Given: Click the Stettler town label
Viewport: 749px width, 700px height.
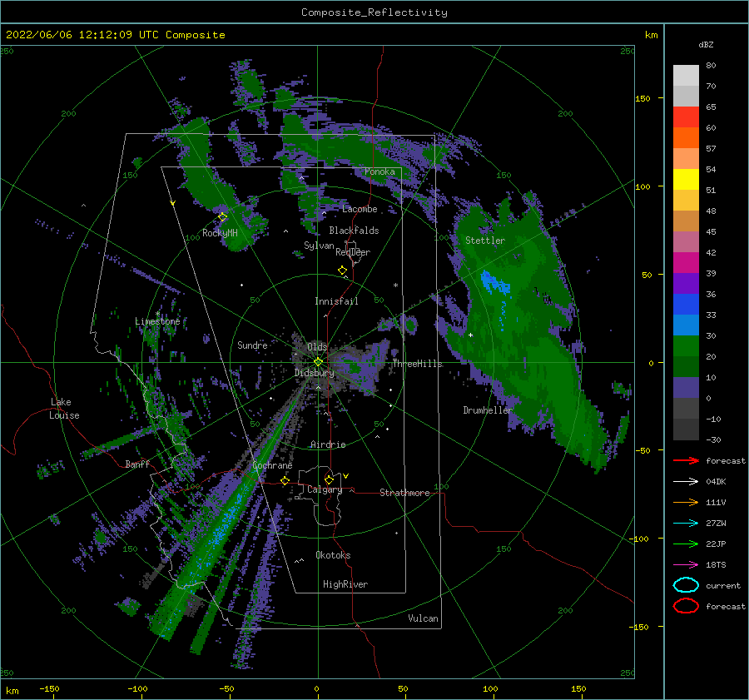Looking at the screenshot, I should 485,241.
